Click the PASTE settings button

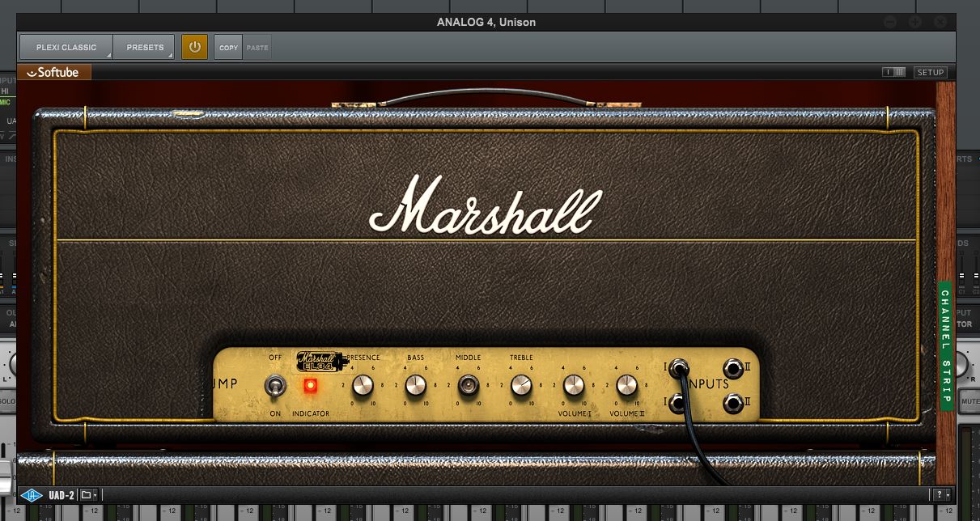pos(257,48)
